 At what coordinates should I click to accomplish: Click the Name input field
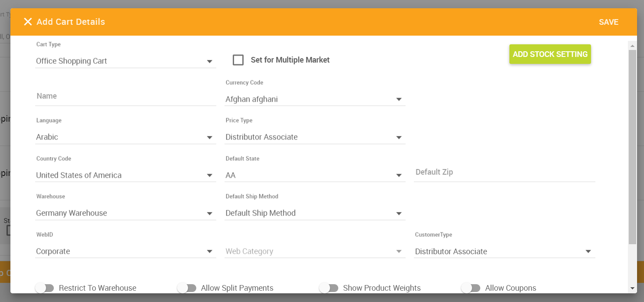click(x=125, y=96)
